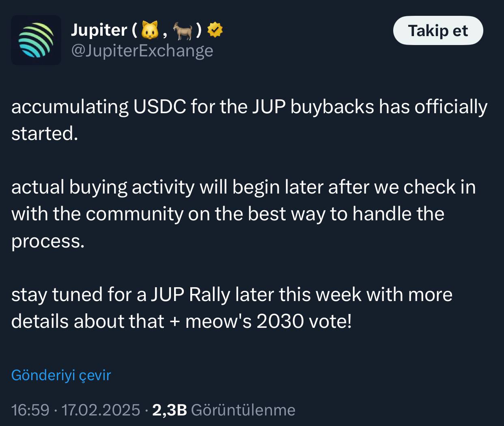Viewport: 504px width, 426px height.
Task: Click the 17.02.2025 post date
Action: point(101,410)
